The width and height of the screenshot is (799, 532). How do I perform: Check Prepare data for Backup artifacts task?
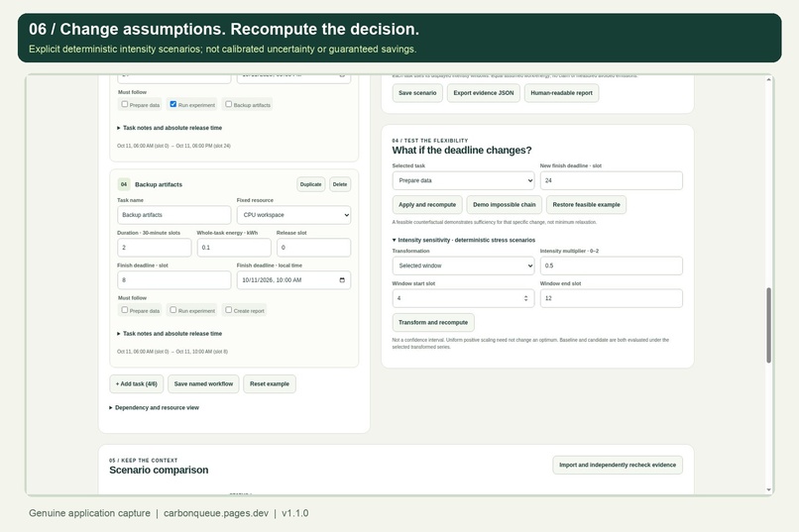(x=125, y=310)
